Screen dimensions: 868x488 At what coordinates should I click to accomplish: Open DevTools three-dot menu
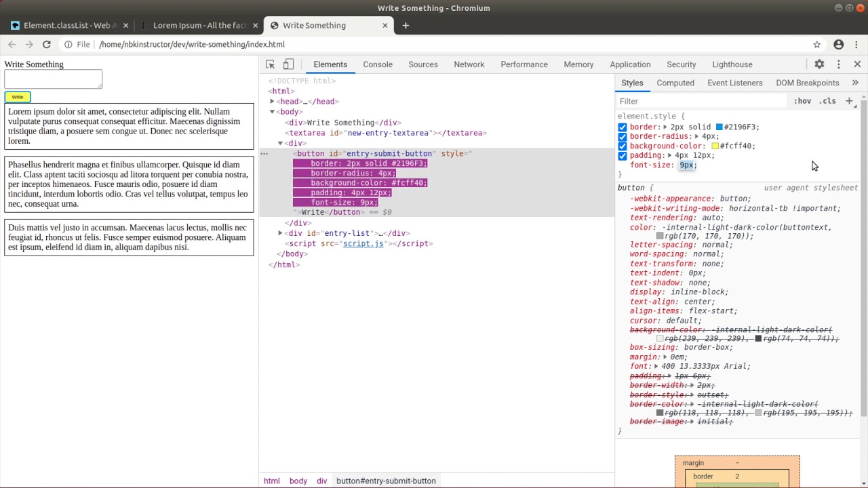tap(839, 64)
